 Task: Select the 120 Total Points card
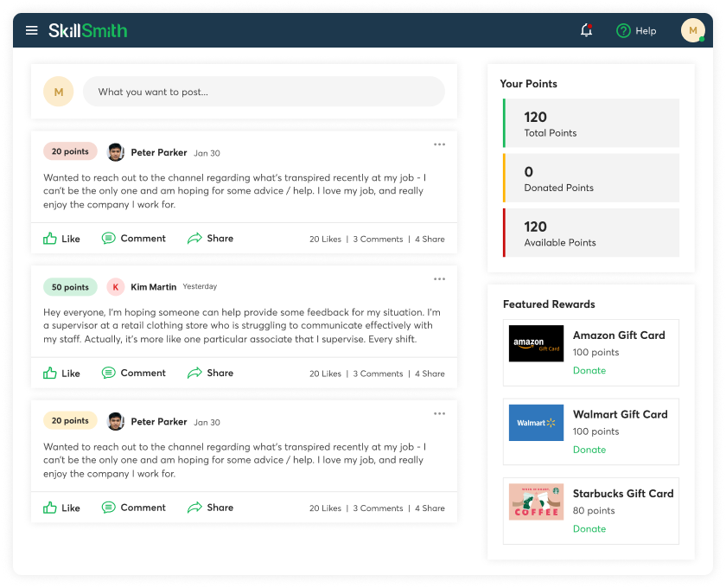coord(591,123)
